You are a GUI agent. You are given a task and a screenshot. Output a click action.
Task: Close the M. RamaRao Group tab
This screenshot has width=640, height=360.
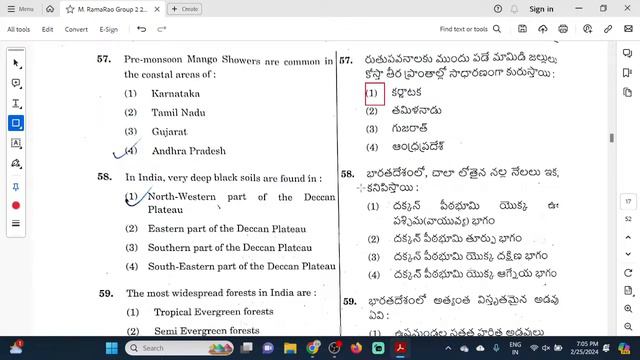tap(157, 9)
